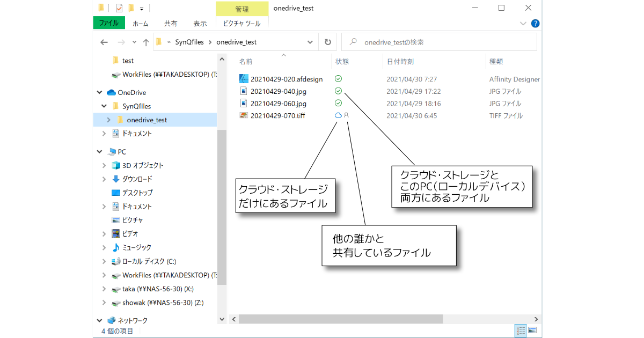Image resolution: width=644 pixels, height=338 pixels.
Task: Switch to details view in status bar
Action: 520,330
